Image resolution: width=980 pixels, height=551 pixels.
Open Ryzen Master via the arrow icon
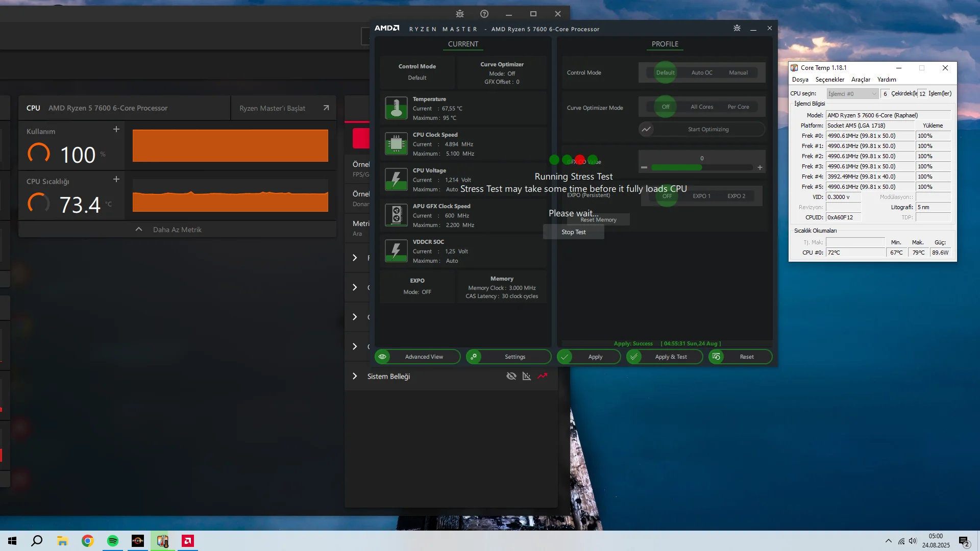pyautogui.click(x=326, y=108)
